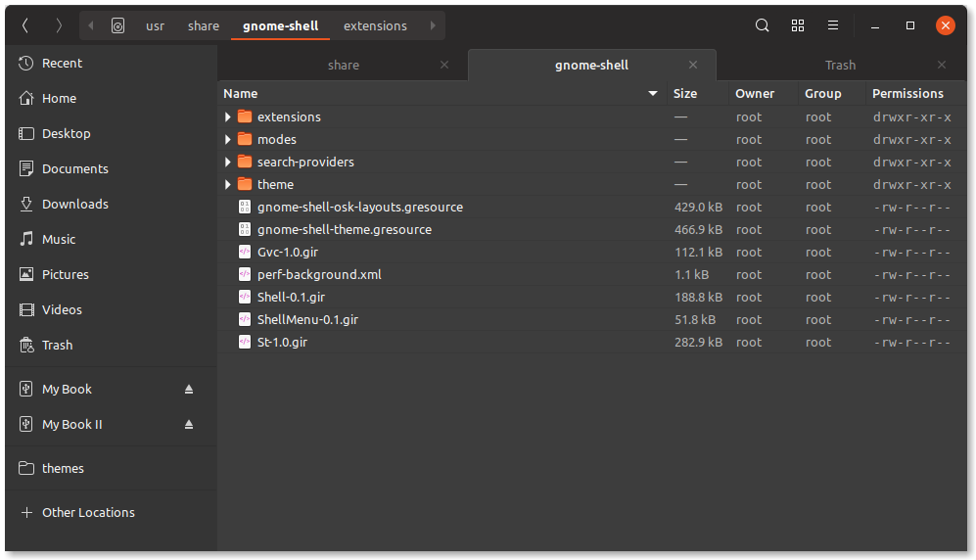Click the 51.8 kB size value
The height and width of the screenshot is (560, 976).
695,319
